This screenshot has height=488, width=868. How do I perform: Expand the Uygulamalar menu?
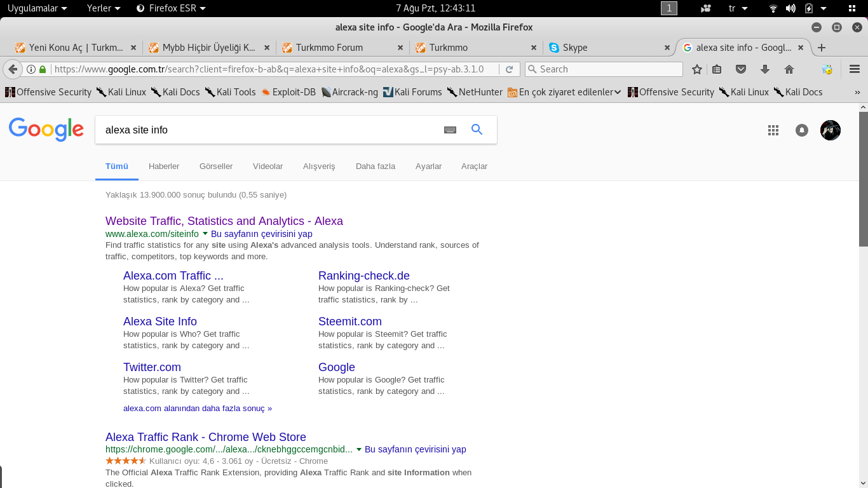point(37,8)
